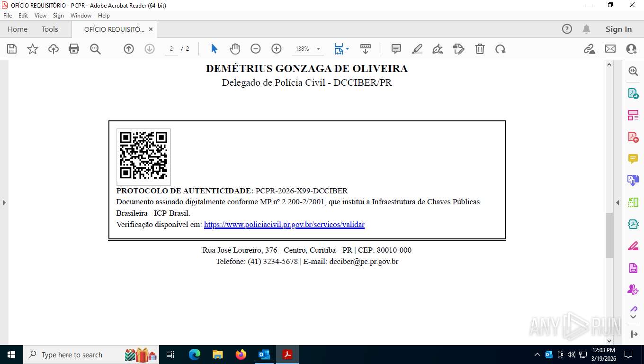Viewport: 644px width, 364px height.
Task: Switch to the Tools tab
Action: (50, 29)
